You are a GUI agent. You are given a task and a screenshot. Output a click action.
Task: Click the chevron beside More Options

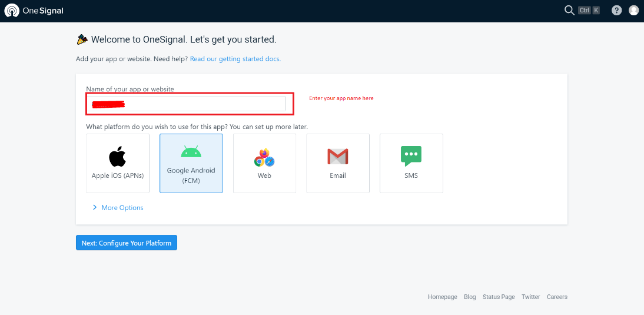pyautogui.click(x=95, y=208)
